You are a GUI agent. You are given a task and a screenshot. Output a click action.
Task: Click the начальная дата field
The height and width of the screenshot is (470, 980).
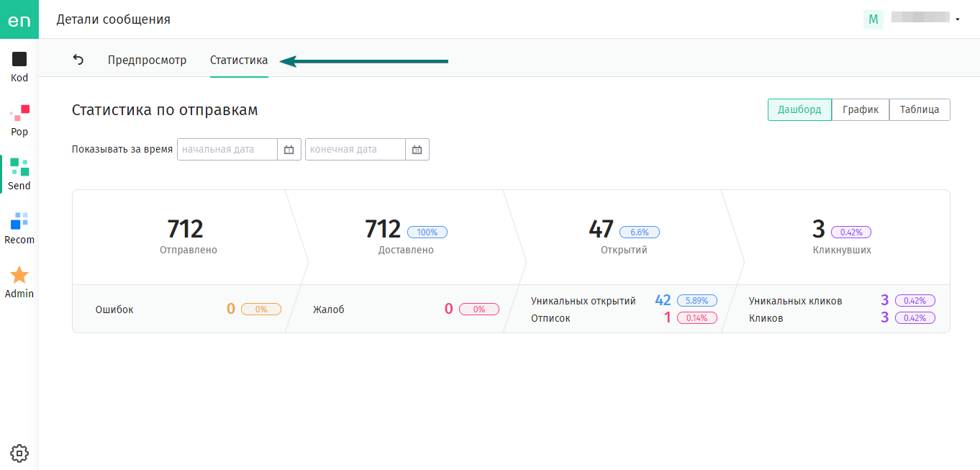(227, 150)
